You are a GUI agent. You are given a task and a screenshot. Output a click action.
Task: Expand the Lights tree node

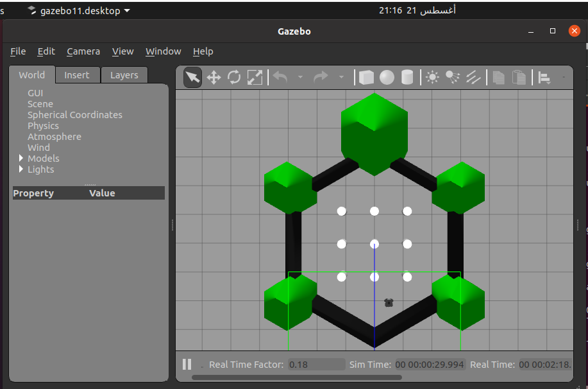click(x=21, y=169)
